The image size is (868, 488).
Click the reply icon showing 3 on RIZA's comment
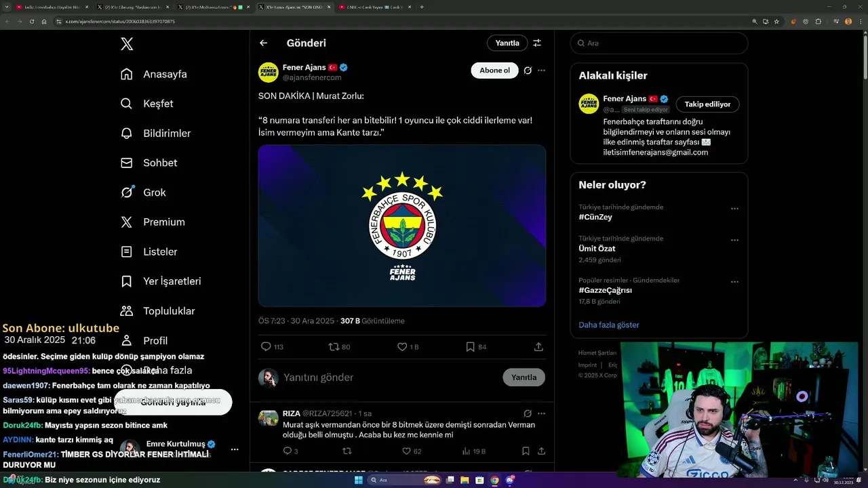pyautogui.click(x=290, y=451)
